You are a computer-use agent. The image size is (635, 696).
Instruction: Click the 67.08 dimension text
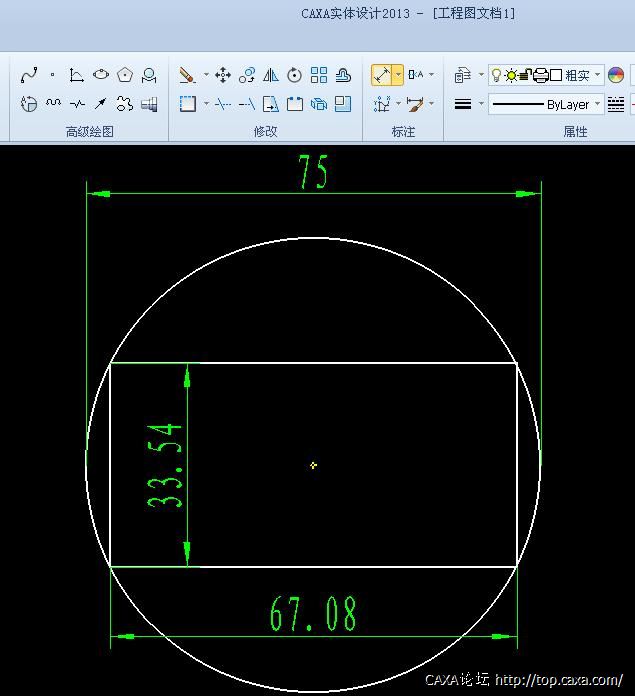(x=313, y=614)
